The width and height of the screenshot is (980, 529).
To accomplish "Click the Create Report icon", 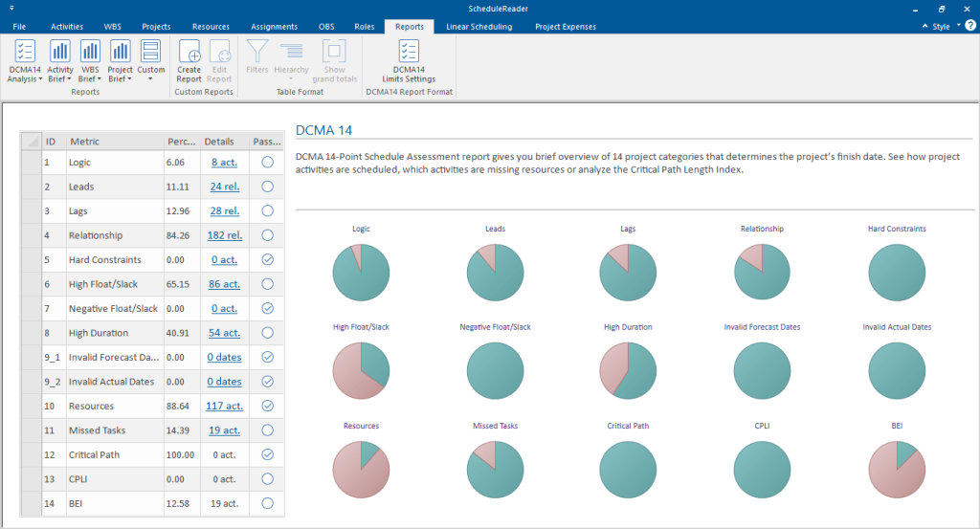I will [189, 53].
